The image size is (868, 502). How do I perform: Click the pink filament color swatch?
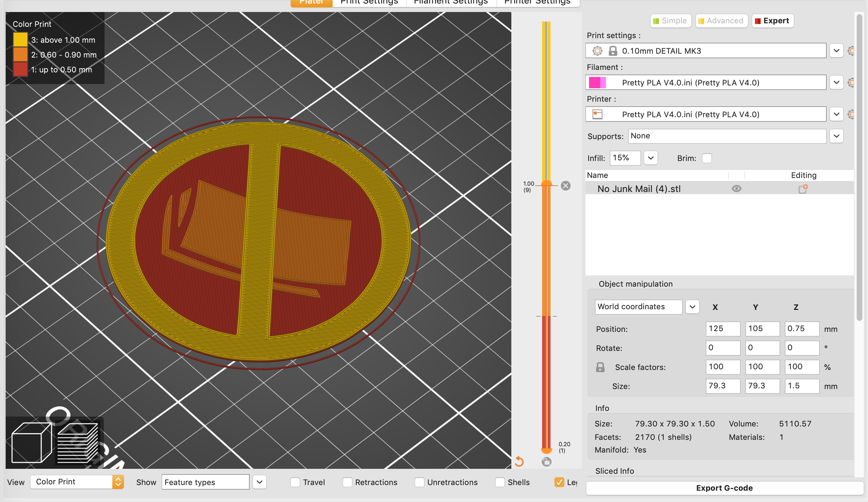point(597,83)
